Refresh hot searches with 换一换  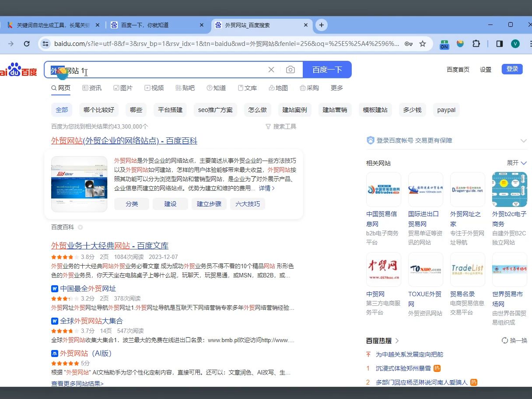pos(514,340)
